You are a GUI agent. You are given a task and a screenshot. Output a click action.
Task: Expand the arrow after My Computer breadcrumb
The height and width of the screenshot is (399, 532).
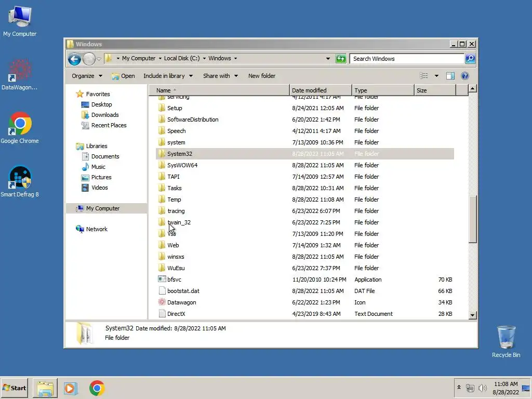pos(160,58)
